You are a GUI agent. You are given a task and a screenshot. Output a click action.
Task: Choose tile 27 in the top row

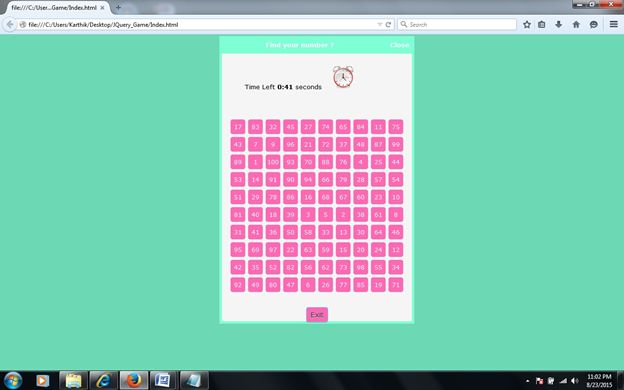(308, 127)
